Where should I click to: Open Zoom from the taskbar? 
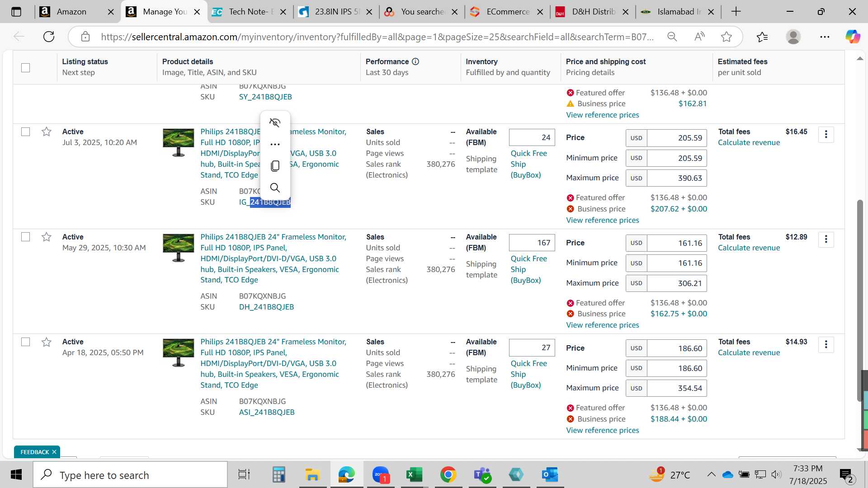click(x=381, y=475)
